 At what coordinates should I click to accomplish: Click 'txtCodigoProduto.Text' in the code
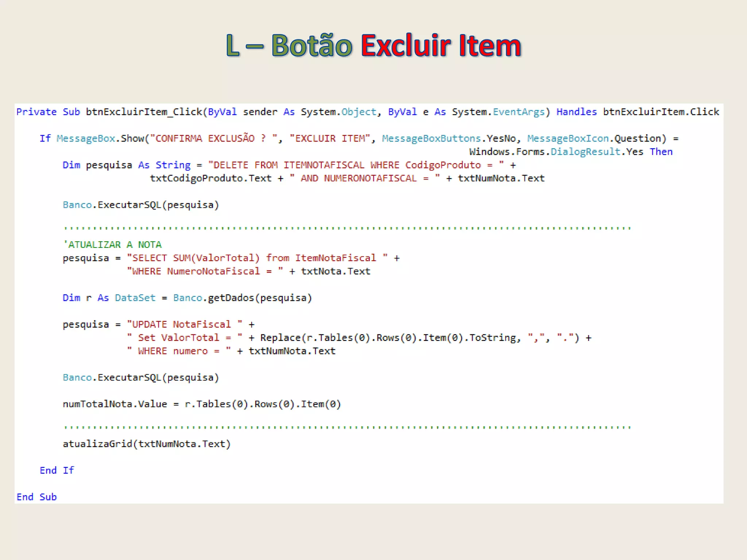pyautogui.click(x=211, y=178)
